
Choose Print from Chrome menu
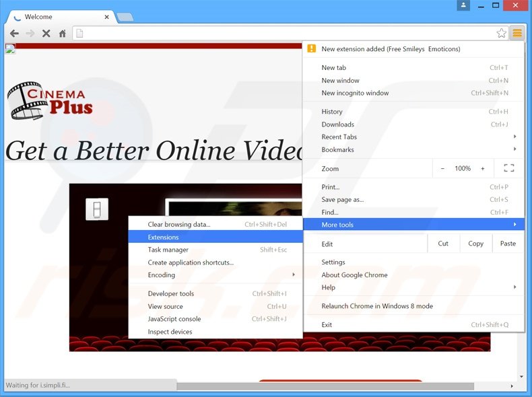(x=413, y=187)
